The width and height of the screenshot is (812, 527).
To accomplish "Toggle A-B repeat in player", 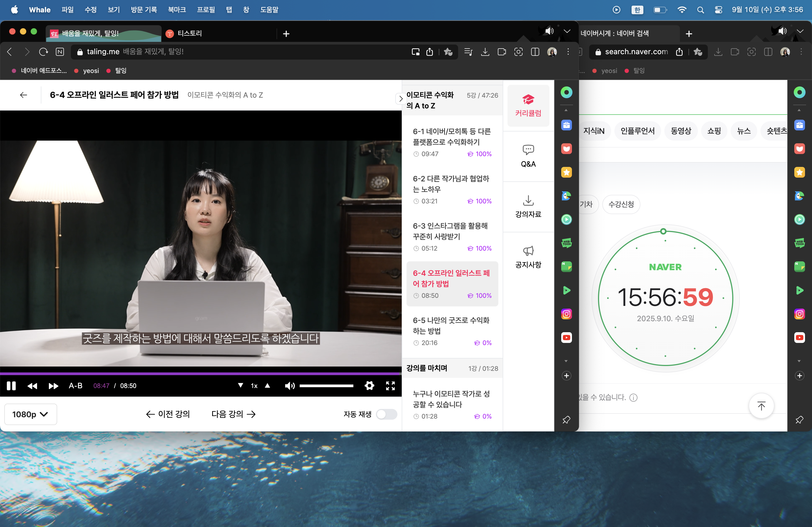I will coord(75,386).
